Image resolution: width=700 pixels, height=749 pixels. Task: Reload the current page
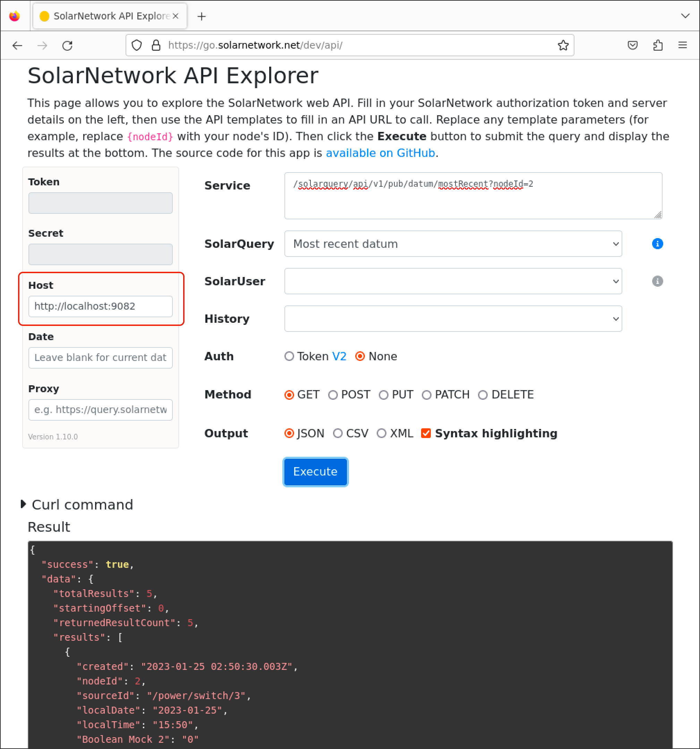[68, 45]
